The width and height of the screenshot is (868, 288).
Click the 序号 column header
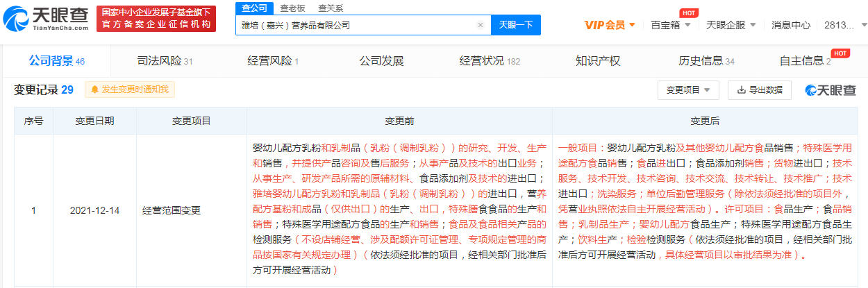click(x=34, y=121)
